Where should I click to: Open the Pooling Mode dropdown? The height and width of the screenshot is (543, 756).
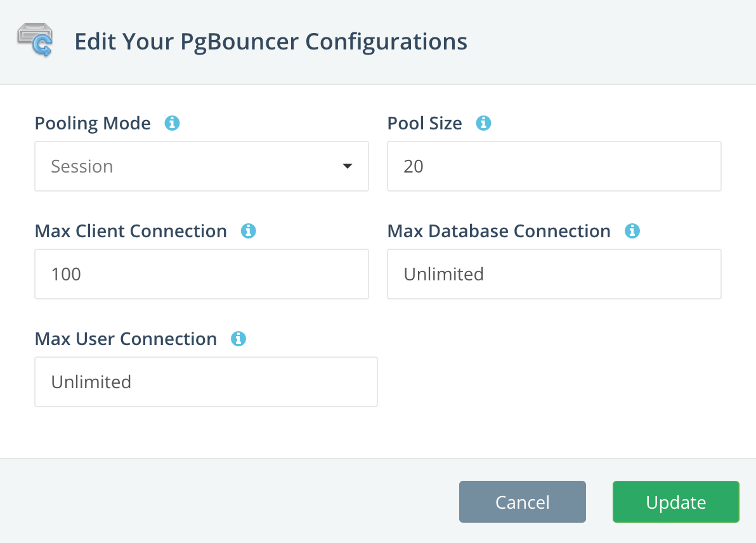[202, 166]
